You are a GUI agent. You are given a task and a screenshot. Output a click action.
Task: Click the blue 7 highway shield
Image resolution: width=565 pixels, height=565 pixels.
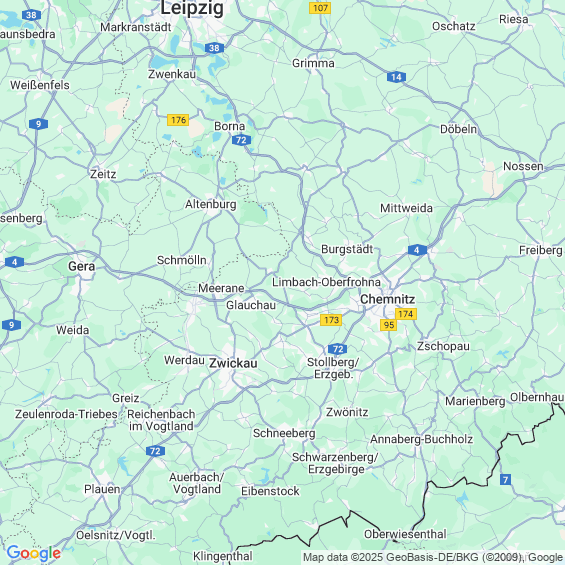[x=506, y=480]
